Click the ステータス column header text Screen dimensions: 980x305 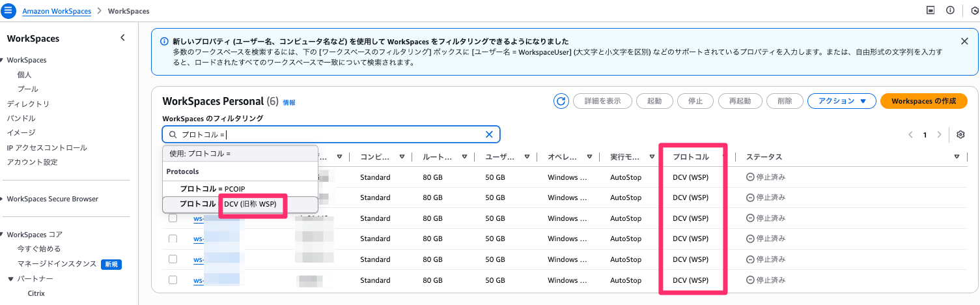[x=764, y=157]
